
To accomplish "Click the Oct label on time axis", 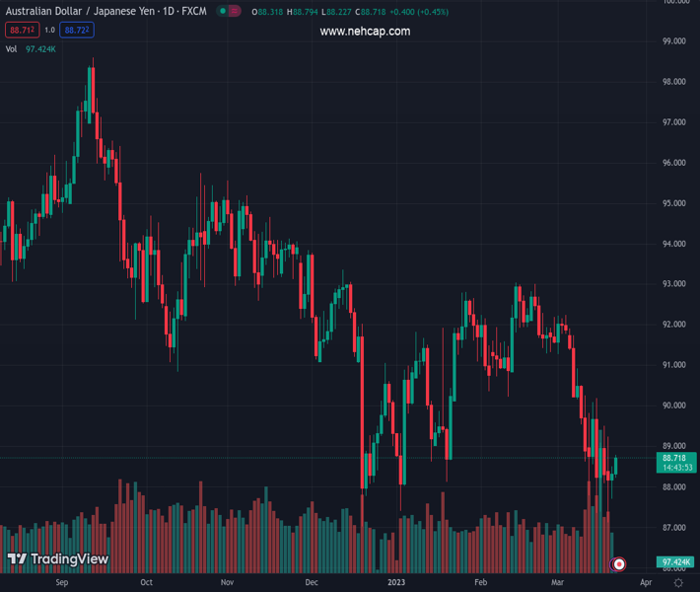I will [146, 583].
